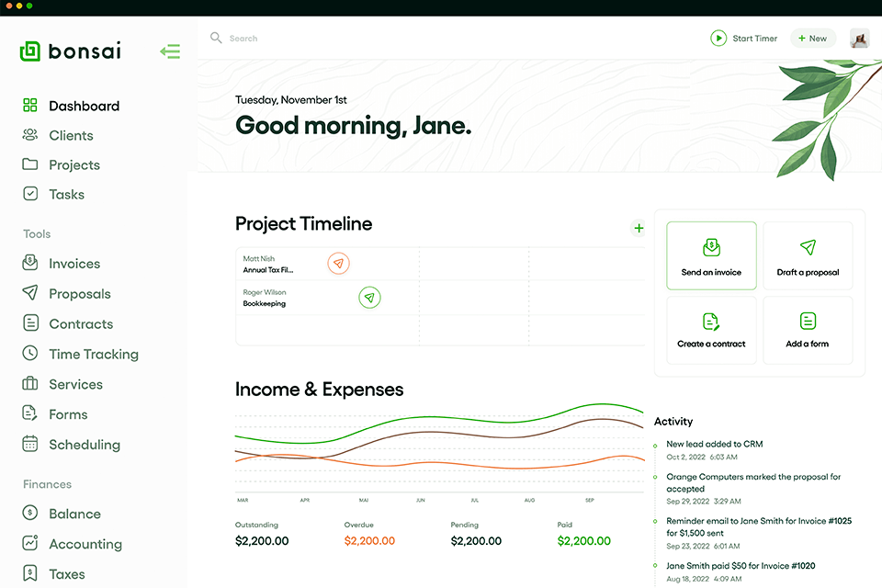Click the search input field
The height and width of the screenshot is (588, 882).
click(x=367, y=39)
